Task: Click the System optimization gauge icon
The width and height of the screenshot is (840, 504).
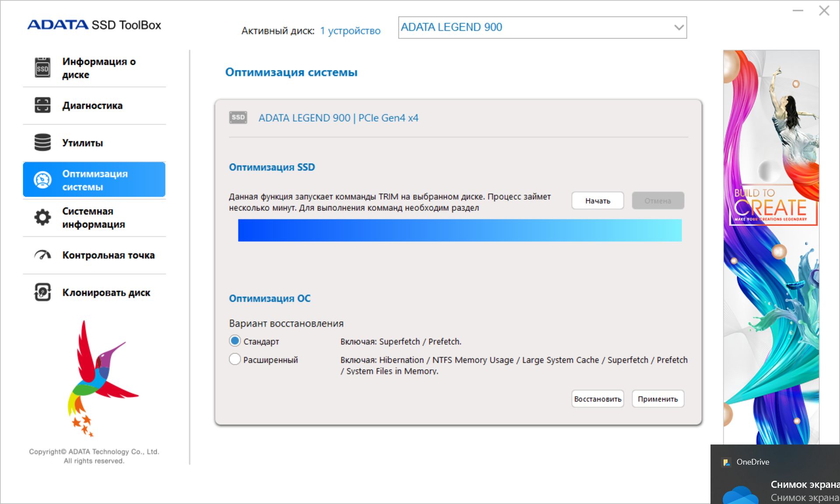Action: [x=42, y=180]
